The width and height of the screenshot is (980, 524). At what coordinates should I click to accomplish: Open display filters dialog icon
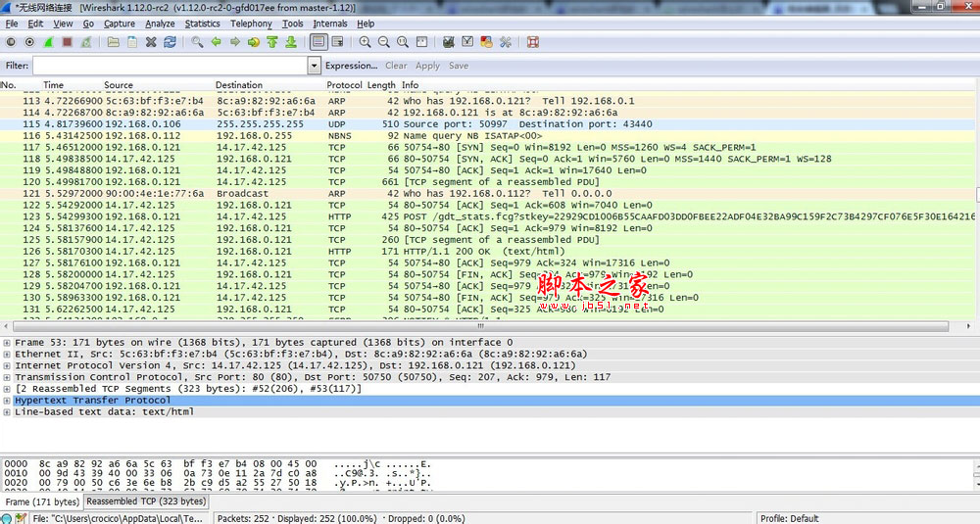point(467,42)
